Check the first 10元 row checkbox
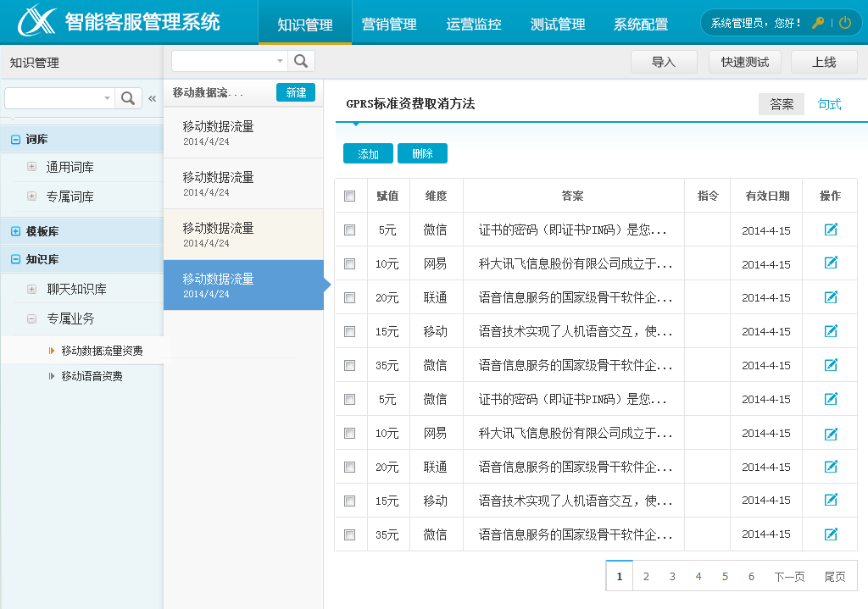This screenshot has height=609, width=868. pyautogui.click(x=350, y=264)
